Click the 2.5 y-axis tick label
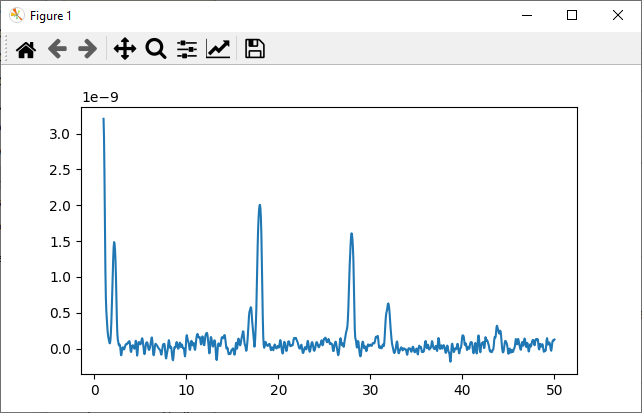642x413 pixels. pyautogui.click(x=60, y=170)
